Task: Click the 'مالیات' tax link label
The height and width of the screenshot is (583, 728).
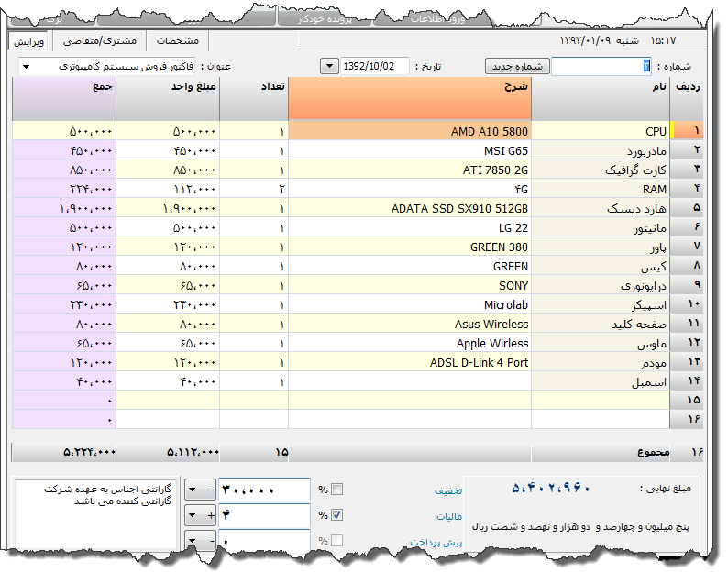Action: click(x=447, y=517)
